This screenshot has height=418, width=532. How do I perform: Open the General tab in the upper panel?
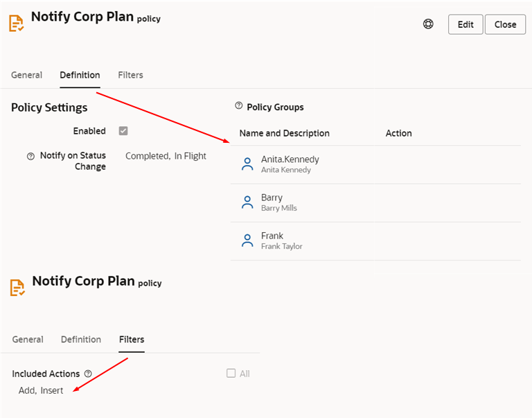click(26, 75)
